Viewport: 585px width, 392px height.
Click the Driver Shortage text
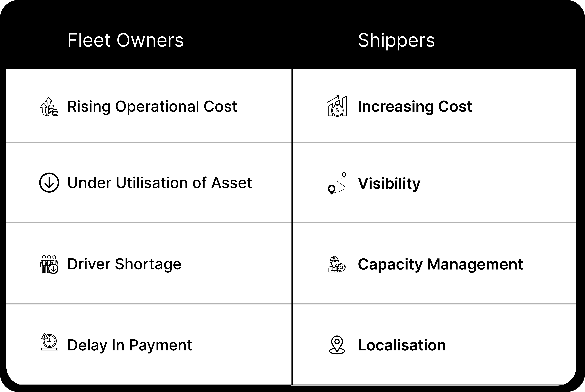pos(124,264)
